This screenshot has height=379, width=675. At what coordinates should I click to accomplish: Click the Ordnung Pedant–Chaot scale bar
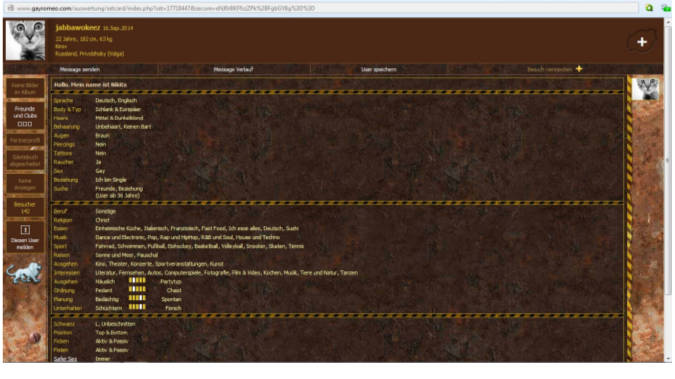(x=137, y=289)
